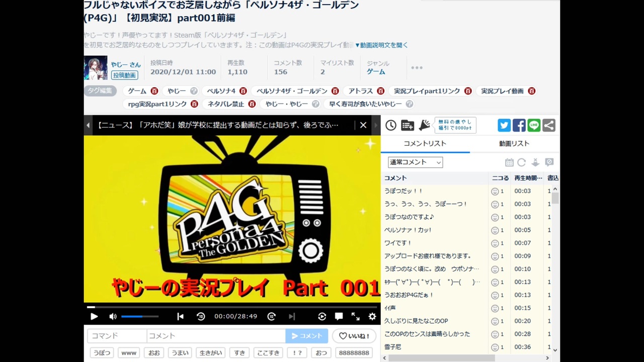The height and width of the screenshot is (362, 644).
Task: Rewind 10 seconds icon
Action: (201, 316)
